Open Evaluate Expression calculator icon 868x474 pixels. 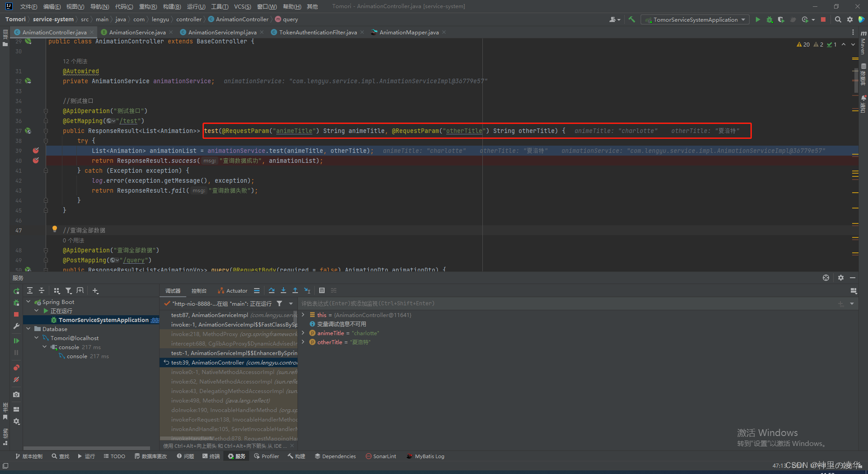point(322,291)
